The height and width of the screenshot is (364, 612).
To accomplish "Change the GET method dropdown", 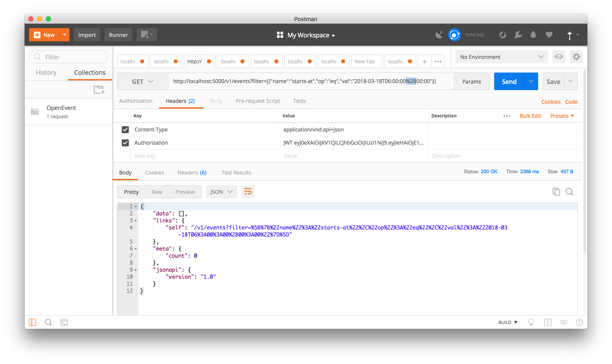I will (142, 81).
